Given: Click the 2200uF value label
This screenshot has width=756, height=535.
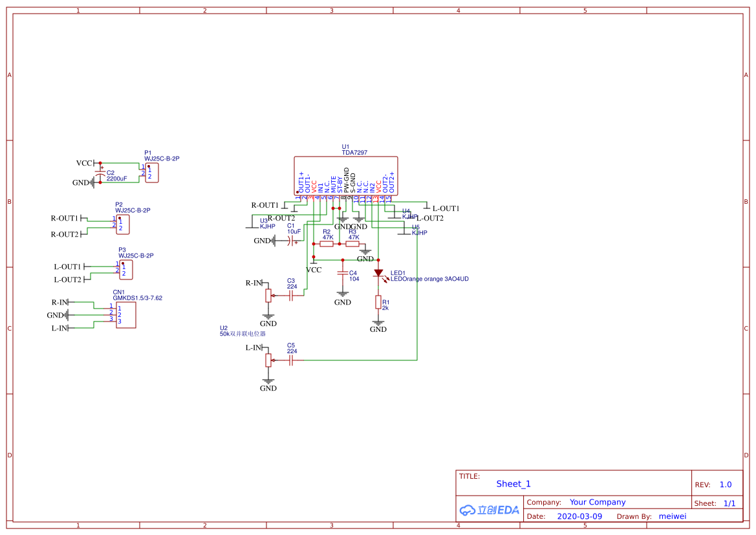Looking at the screenshot, I should 116,179.
